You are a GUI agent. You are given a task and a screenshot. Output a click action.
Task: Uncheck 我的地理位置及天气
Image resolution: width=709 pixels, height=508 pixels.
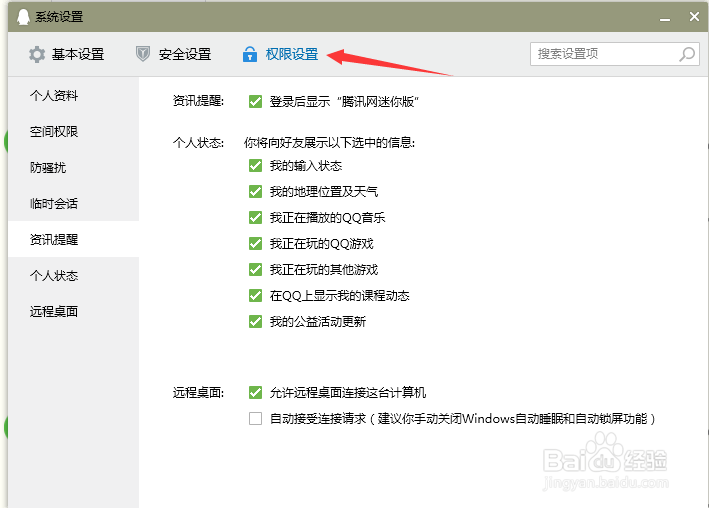coord(255,192)
